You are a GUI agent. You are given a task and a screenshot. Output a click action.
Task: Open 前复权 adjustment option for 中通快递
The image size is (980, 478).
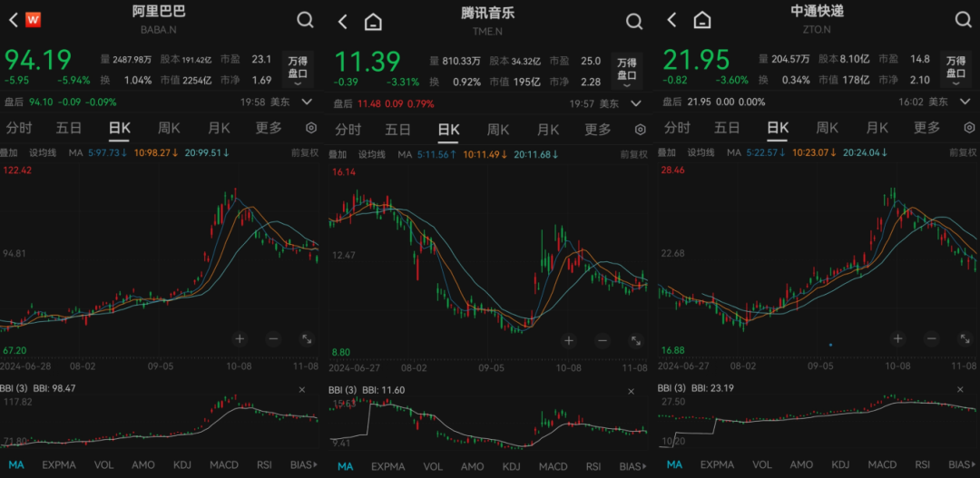click(963, 151)
